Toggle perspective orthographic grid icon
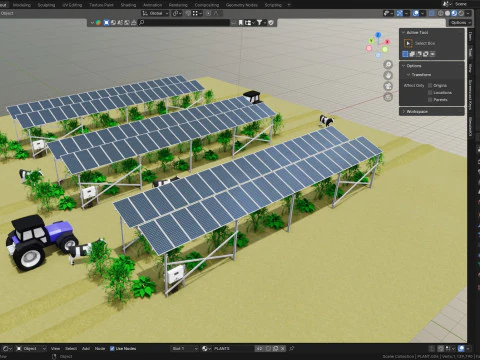 point(388,97)
